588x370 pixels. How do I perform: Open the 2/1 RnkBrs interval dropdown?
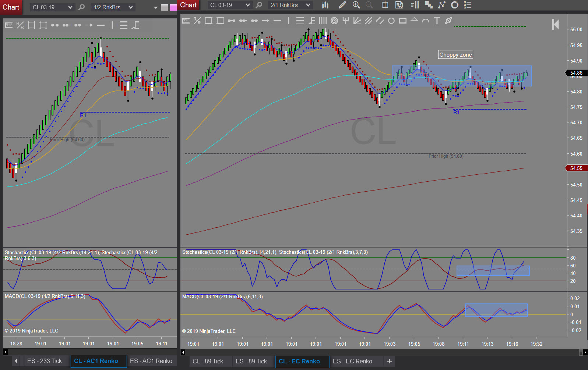click(291, 5)
